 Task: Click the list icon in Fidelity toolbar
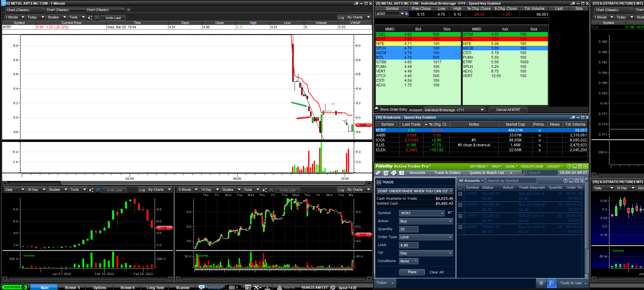point(402,173)
